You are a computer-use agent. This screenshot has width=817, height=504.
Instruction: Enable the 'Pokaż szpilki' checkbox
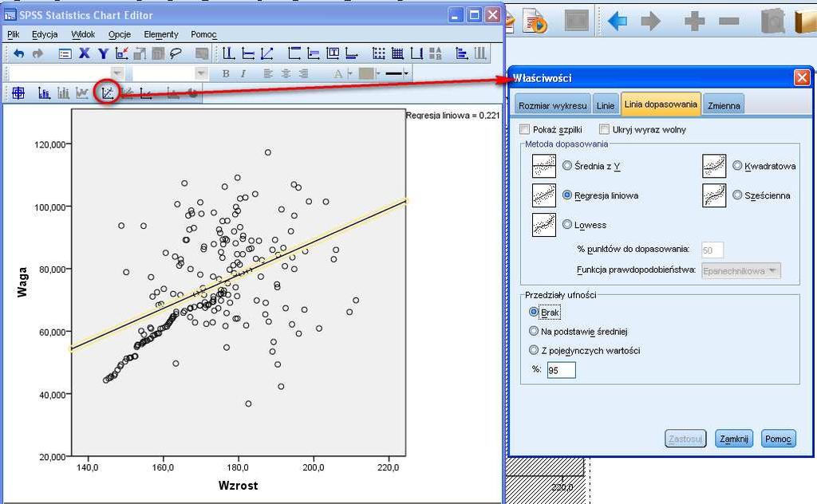[525, 129]
